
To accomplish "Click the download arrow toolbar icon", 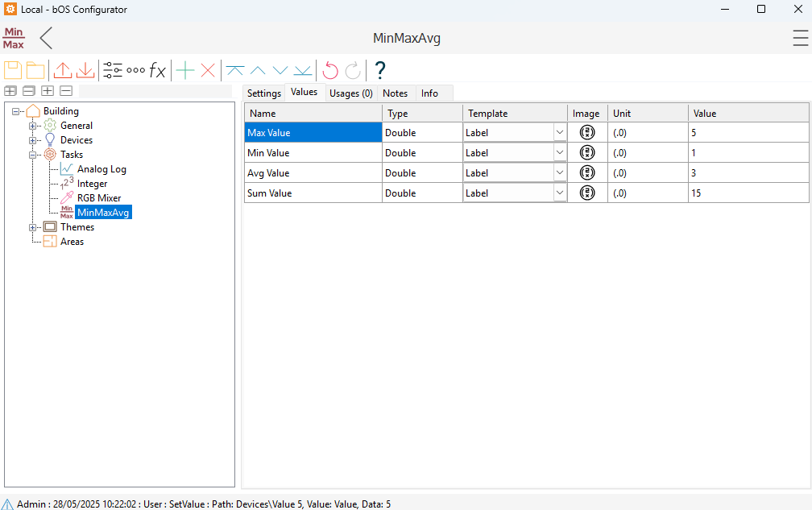I will click(85, 70).
